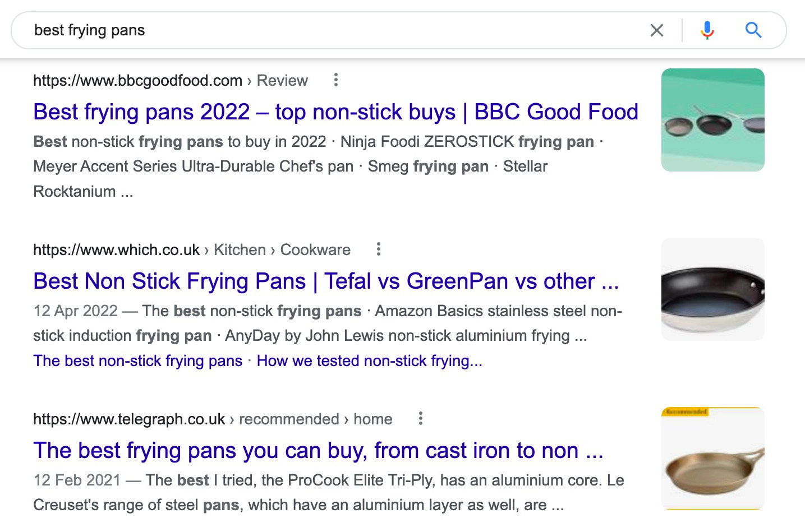Open the BBC Good Food frying pans article
The image size is (805, 532).
tap(335, 112)
